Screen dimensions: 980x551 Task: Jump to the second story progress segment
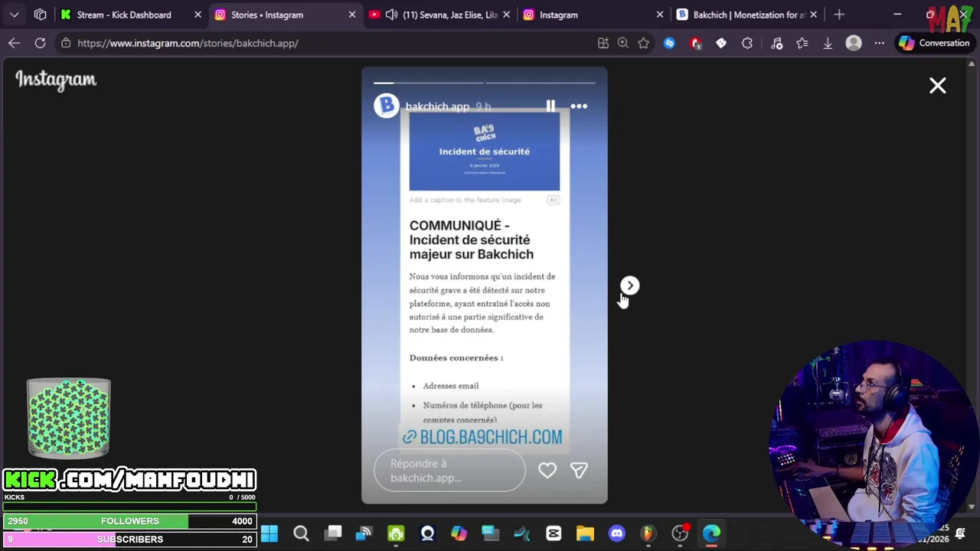pos(540,83)
